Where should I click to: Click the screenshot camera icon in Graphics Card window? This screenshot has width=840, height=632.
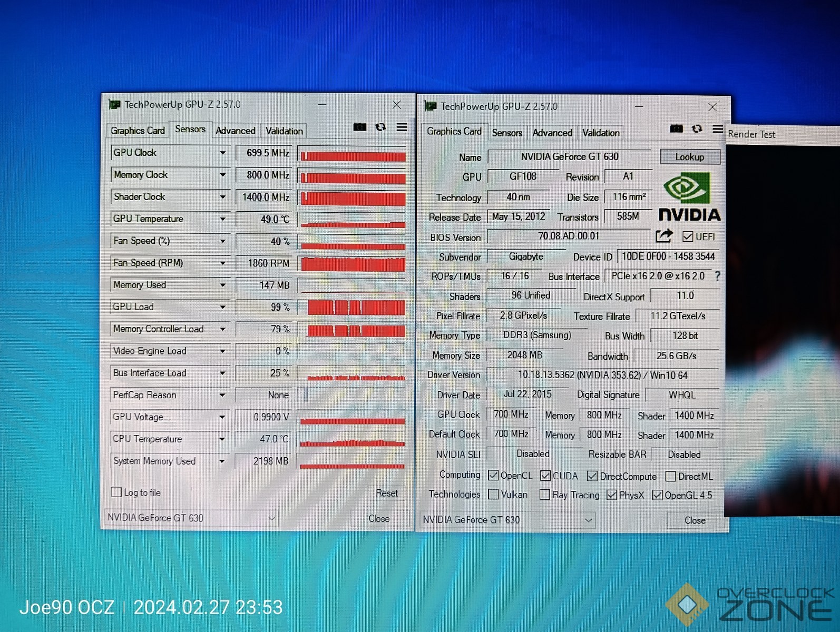676,129
